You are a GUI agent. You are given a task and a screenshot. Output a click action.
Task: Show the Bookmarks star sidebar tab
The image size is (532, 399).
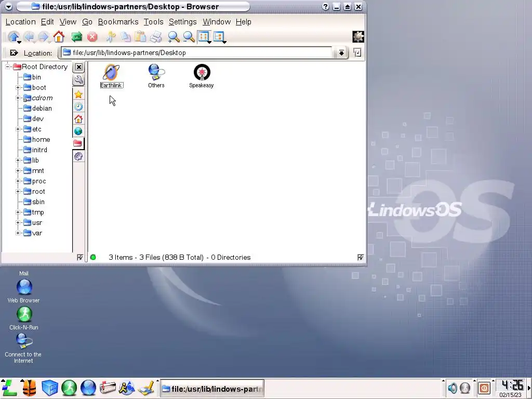[78, 95]
